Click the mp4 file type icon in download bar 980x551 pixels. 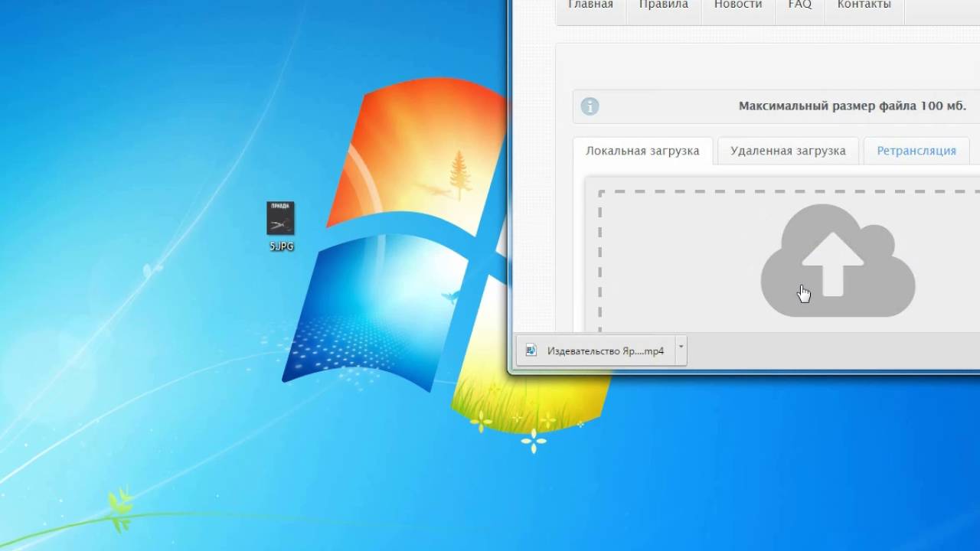(x=531, y=351)
